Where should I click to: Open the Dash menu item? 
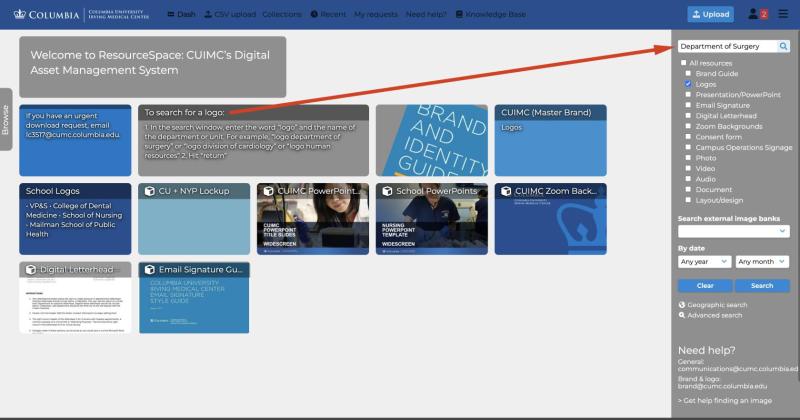click(182, 14)
